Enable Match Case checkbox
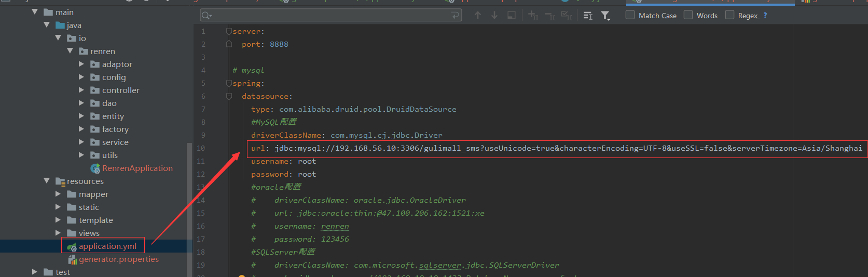868x277 pixels. [x=630, y=15]
